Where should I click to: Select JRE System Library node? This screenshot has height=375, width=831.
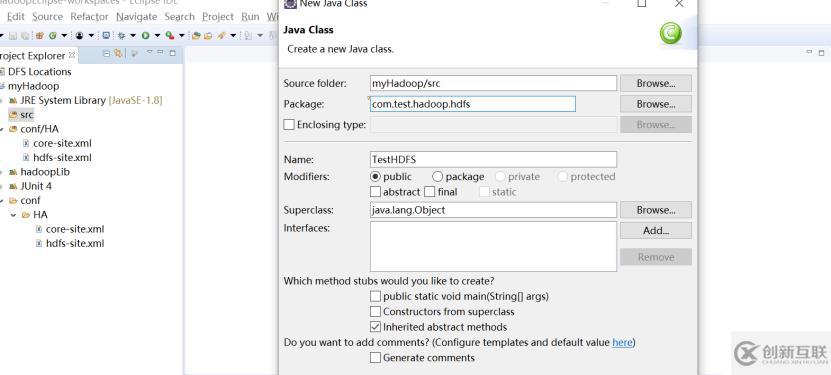(x=91, y=100)
